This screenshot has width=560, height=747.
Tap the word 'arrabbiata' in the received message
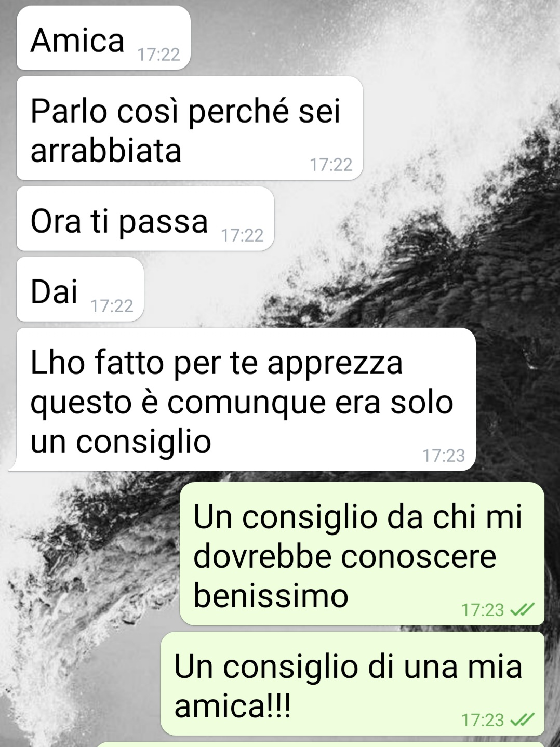click(106, 151)
